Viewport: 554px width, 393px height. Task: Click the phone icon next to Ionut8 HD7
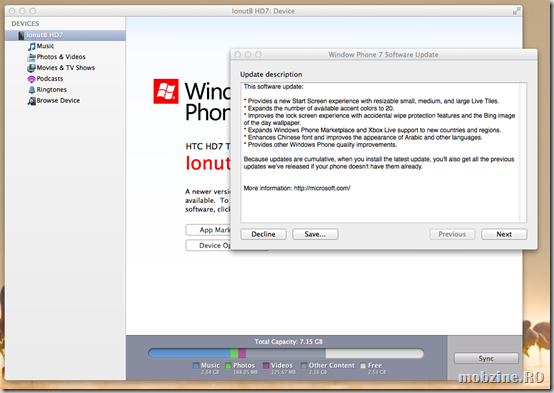(x=21, y=35)
